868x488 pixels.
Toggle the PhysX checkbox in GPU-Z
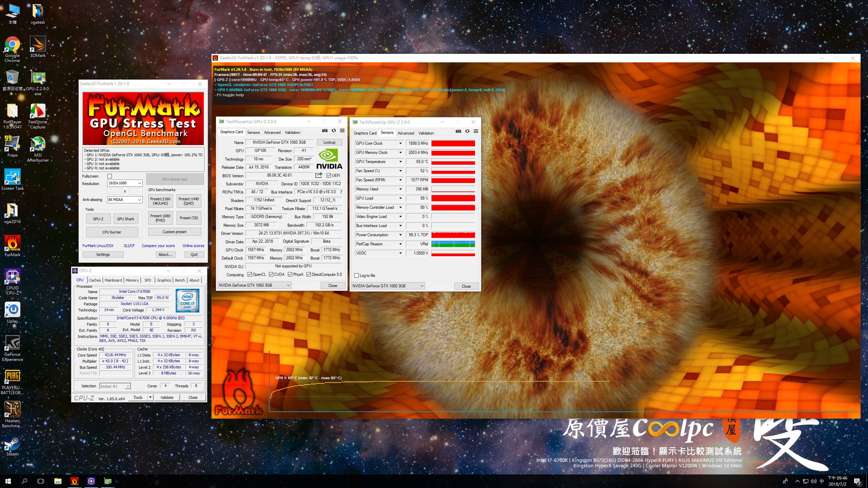pyautogui.click(x=290, y=274)
